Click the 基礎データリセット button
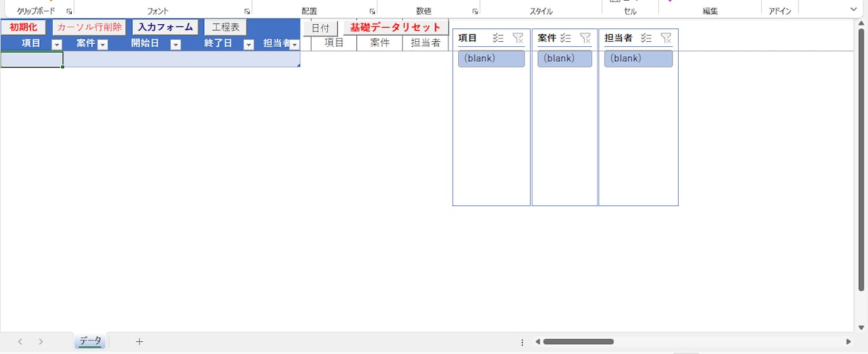The image size is (868, 354). pyautogui.click(x=396, y=28)
